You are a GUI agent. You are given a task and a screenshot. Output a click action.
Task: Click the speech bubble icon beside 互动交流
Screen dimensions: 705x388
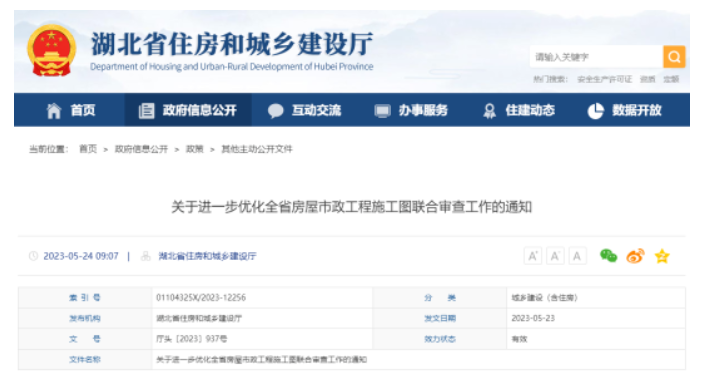(276, 111)
